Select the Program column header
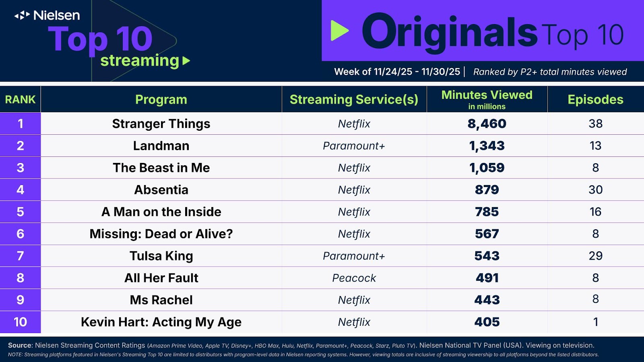 [161, 99]
